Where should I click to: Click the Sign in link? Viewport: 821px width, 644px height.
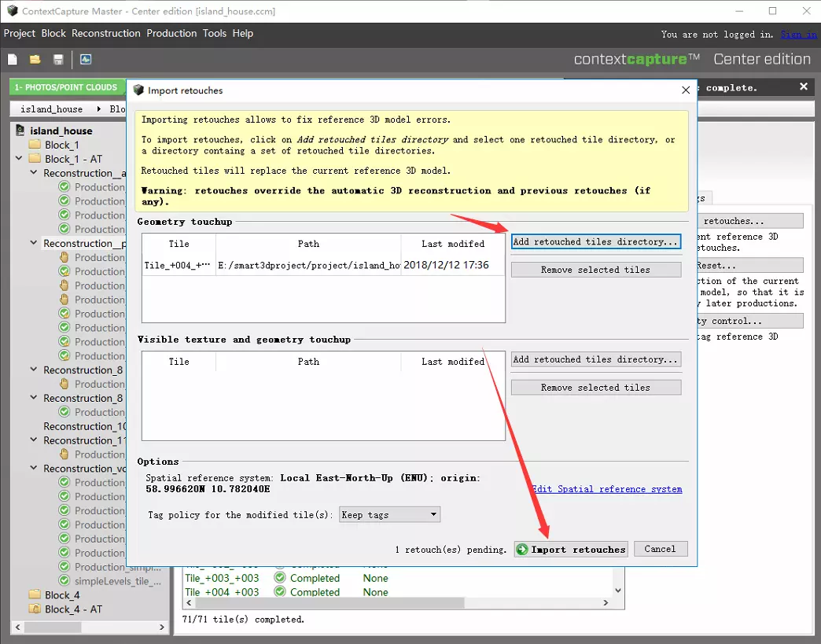coord(798,35)
